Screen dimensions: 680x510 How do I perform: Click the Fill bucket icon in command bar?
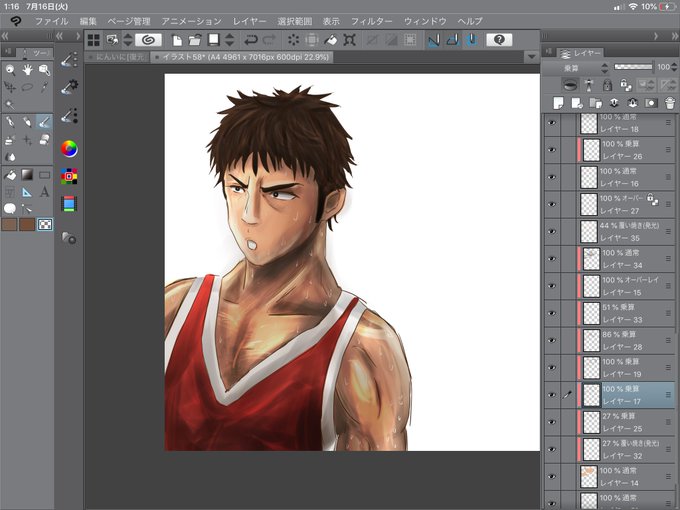click(331, 40)
